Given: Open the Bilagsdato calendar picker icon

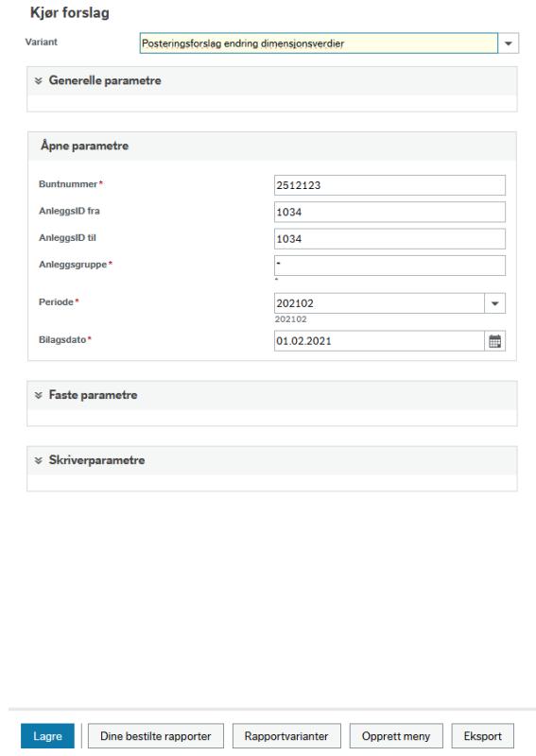Looking at the screenshot, I should click(494, 341).
